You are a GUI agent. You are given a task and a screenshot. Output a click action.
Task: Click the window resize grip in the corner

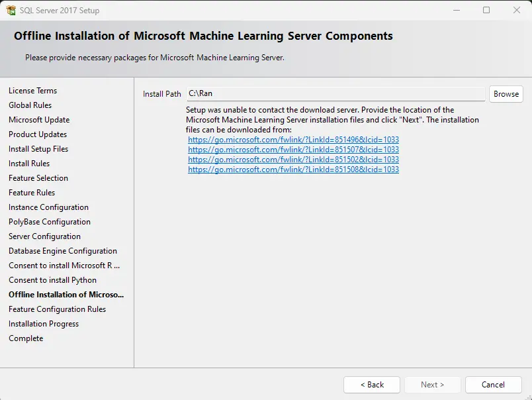pos(528,397)
